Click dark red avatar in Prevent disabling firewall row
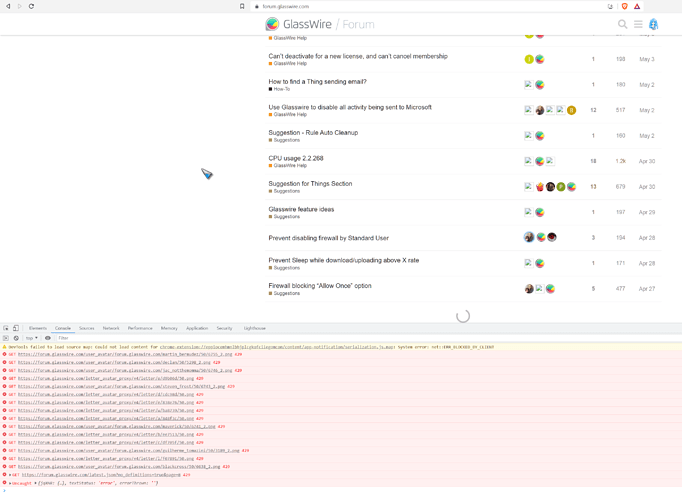 pos(552,237)
